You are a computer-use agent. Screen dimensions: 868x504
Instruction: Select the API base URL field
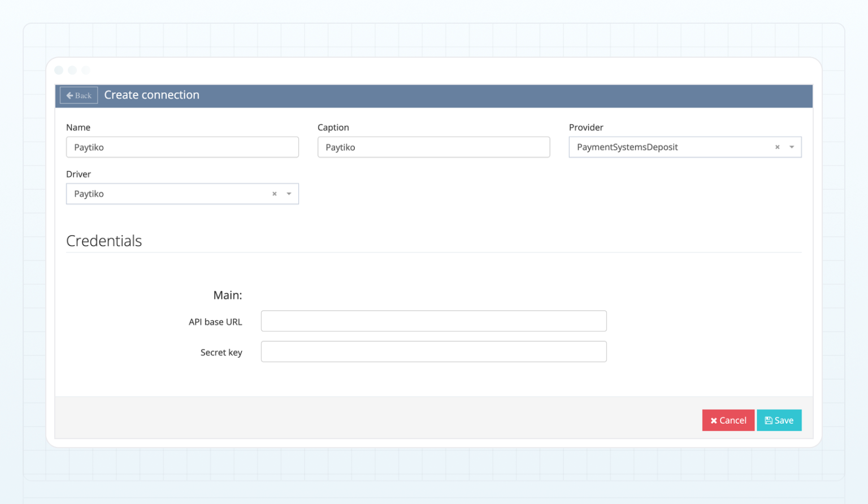click(x=433, y=321)
